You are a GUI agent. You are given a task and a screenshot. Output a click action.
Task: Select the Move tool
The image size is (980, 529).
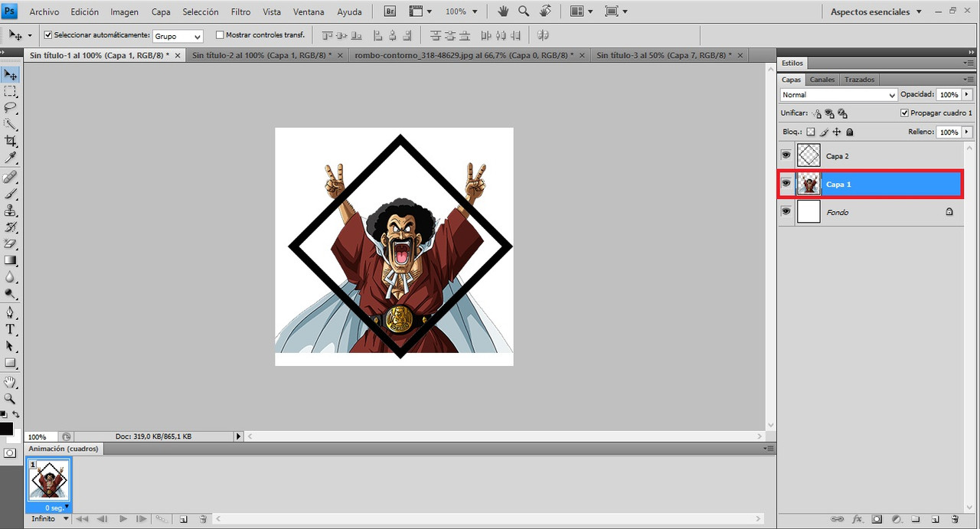click(11, 74)
